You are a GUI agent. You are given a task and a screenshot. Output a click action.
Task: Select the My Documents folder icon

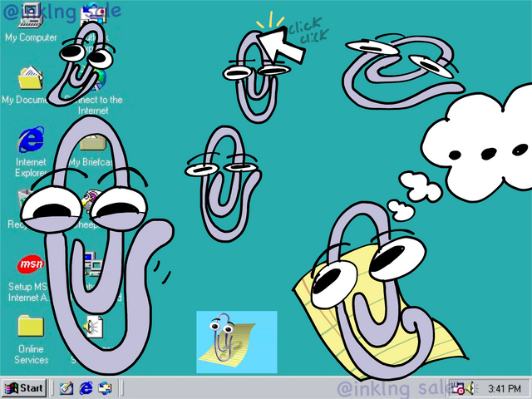[x=31, y=78]
